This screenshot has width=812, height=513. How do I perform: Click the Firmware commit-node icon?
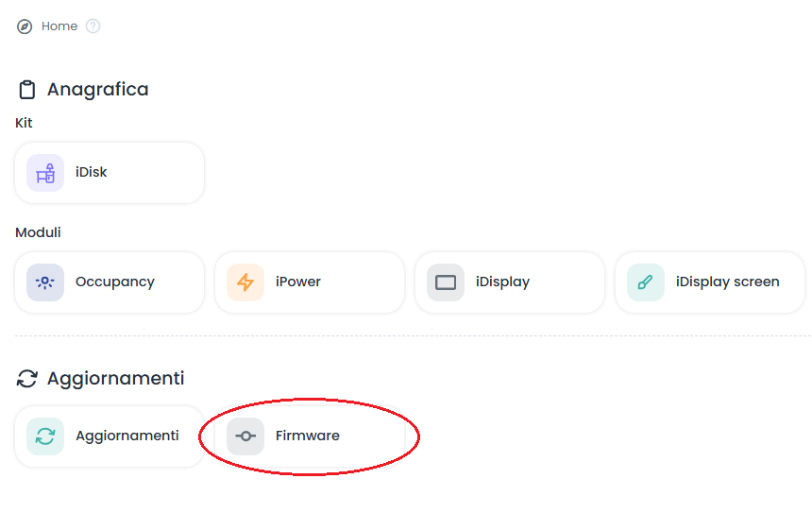click(x=245, y=436)
